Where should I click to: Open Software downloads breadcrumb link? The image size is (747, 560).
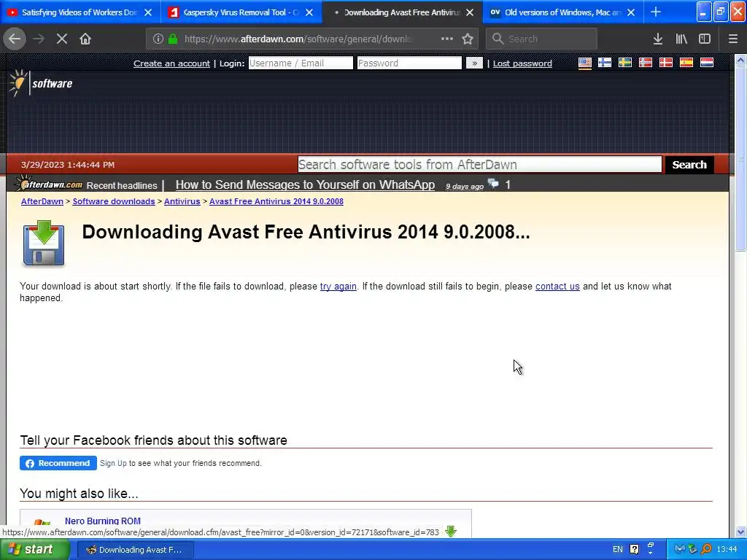pos(113,201)
